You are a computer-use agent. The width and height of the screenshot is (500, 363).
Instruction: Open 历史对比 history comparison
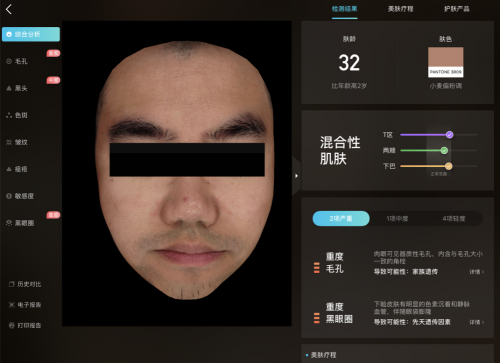25,284
